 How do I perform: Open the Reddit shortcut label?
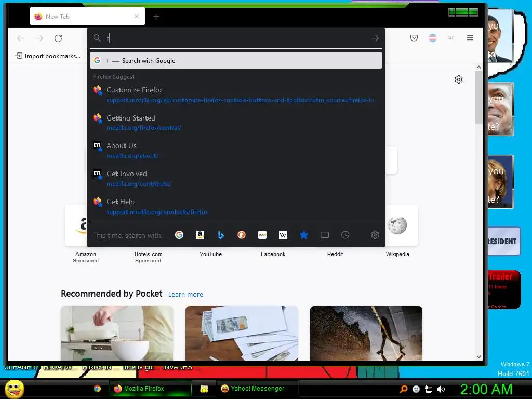(335, 254)
